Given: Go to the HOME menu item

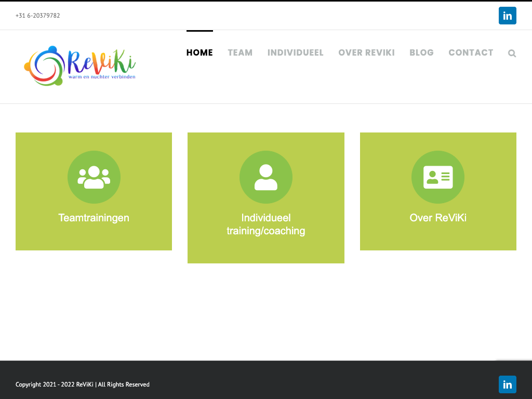Looking at the screenshot, I should (199, 52).
